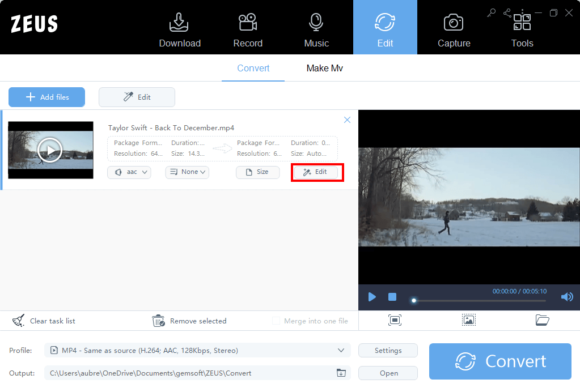Take a snapshot with the image icon
The image size is (580, 392).
[469, 320]
